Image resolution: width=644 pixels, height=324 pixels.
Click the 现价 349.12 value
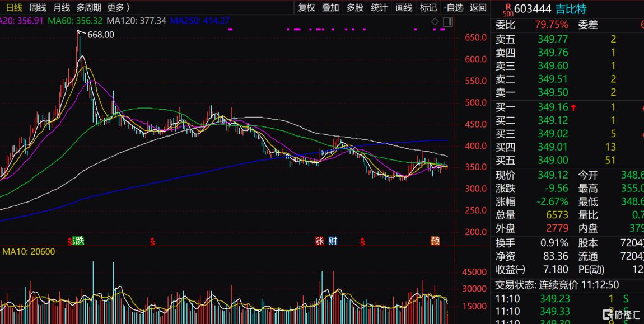pyautogui.click(x=553, y=175)
